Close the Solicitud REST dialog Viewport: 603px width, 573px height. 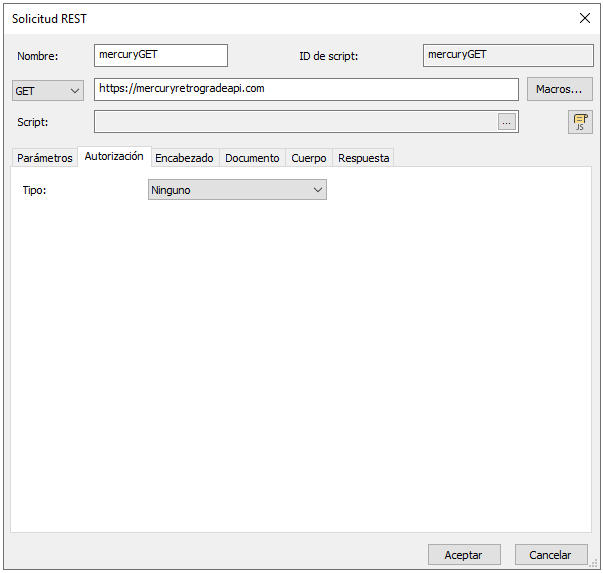(x=585, y=18)
